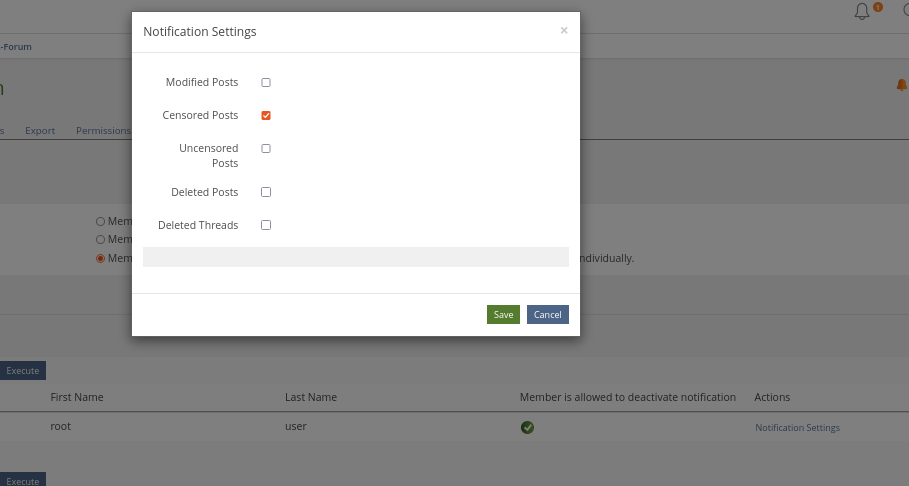Enable the Modified Posts checkbox
The image size is (909, 486).
[266, 82]
